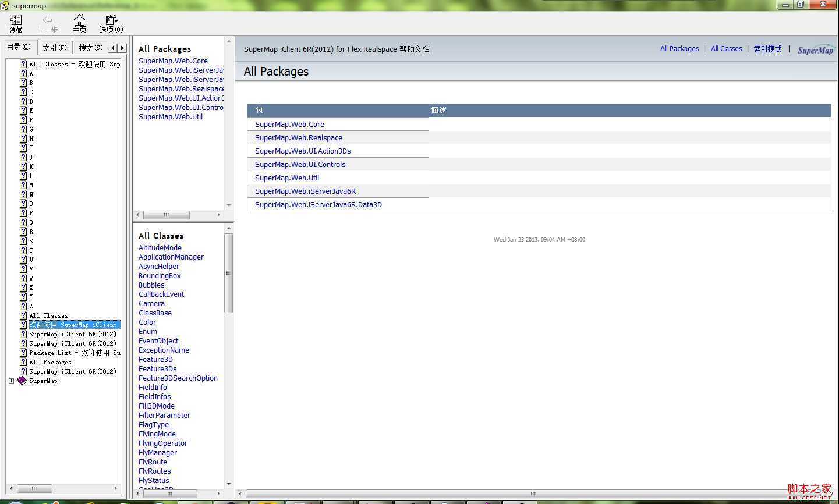839x504 pixels.
Task: Open the BoundingBox class
Action: click(160, 275)
